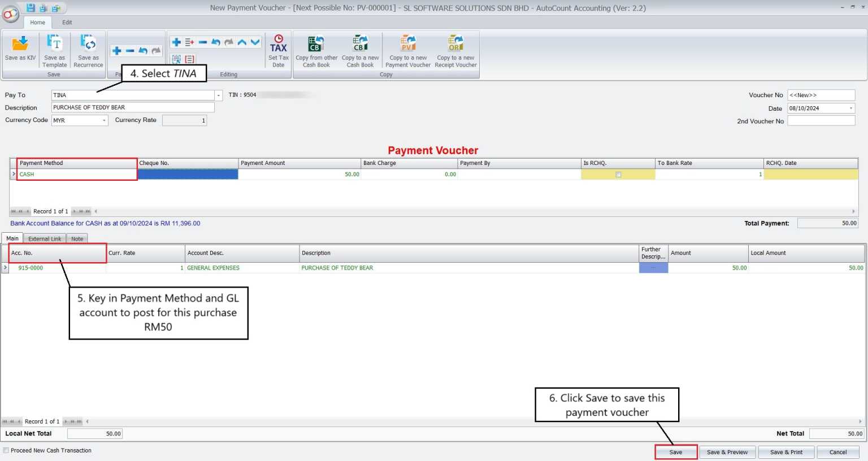The width and height of the screenshot is (868, 461).
Task: Open the Note tab
Action: 77,239
